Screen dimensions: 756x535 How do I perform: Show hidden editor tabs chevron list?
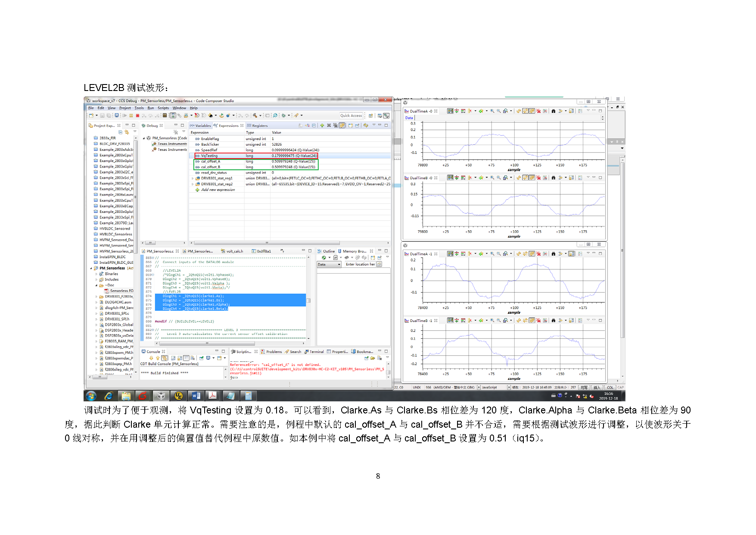282,251
